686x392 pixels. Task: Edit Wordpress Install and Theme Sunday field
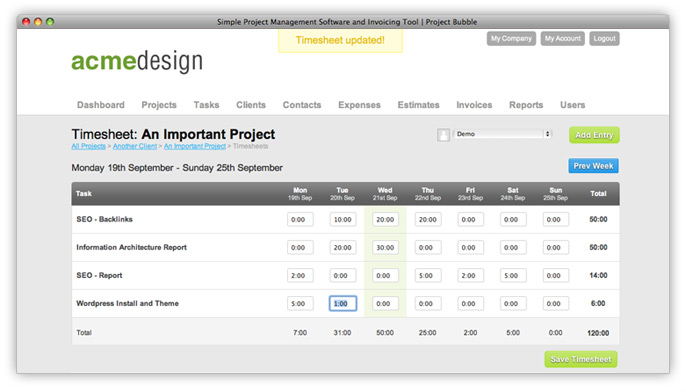tap(556, 303)
